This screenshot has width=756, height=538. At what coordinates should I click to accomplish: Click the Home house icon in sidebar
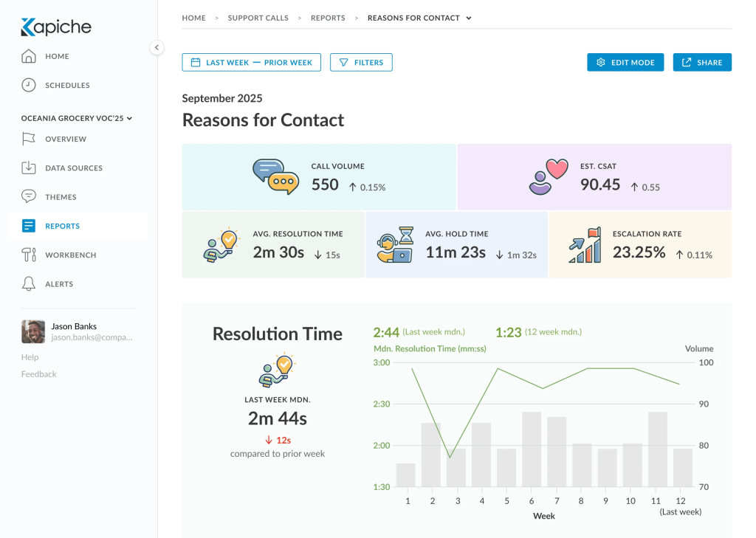(29, 56)
